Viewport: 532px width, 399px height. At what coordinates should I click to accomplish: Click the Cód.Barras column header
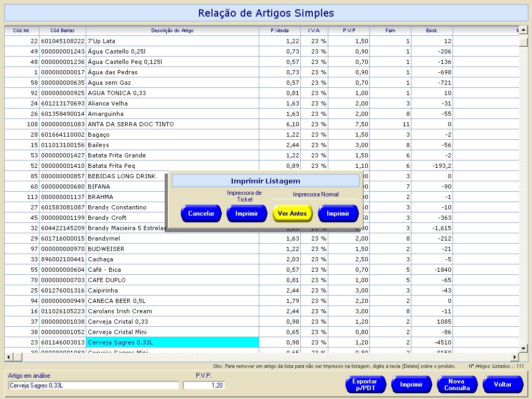pos(62,31)
